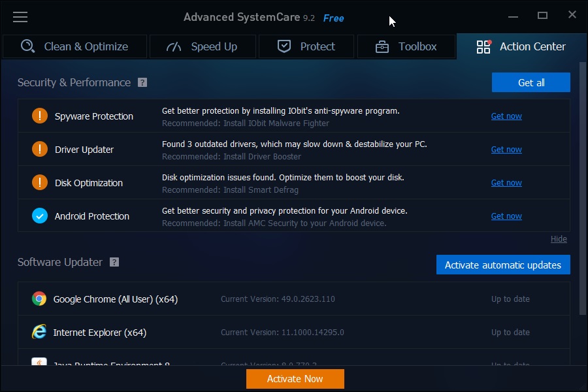The height and width of the screenshot is (392, 588).
Task: Click the Android Protection checkmark icon
Action: point(40,216)
